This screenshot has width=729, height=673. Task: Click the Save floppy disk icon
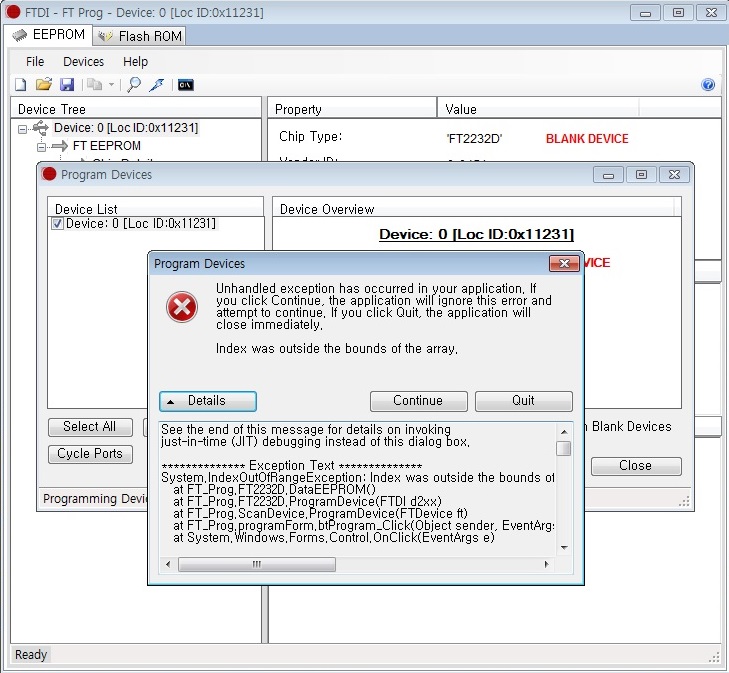tap(67, 85)
